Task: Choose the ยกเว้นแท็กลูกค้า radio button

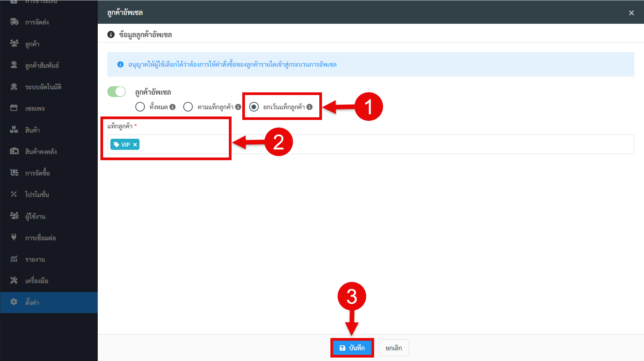Action: [x=254, y=107]
